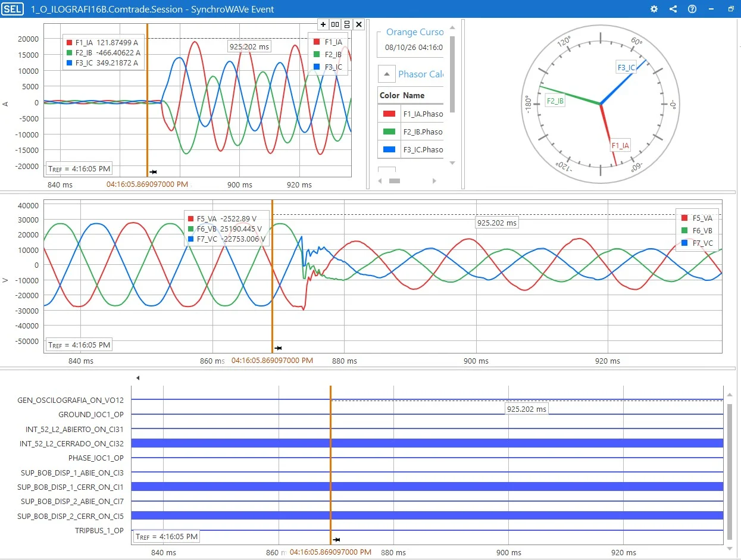This screenshot has height=560, width=741.
Task: Split chart into stacked rows icon
Action: [x=347, y=24]
